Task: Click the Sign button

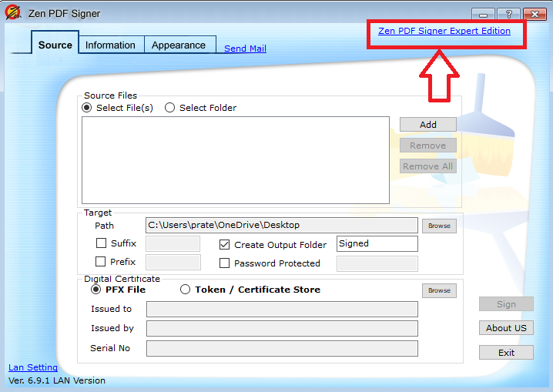Action: point(506,304)
